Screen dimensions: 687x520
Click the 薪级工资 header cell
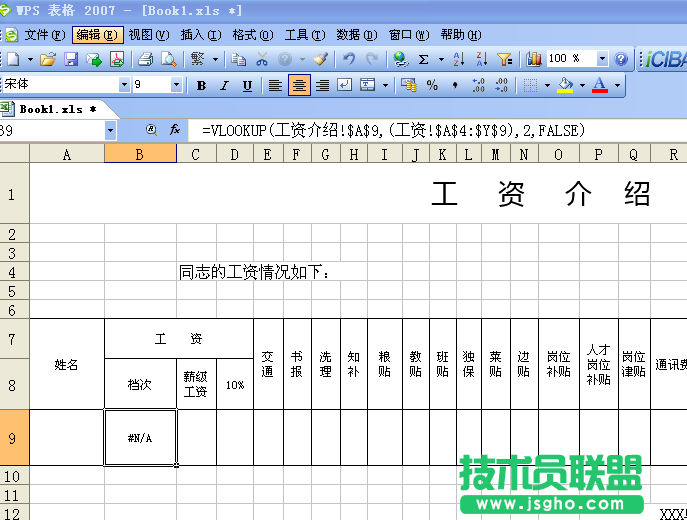(196, 384)
